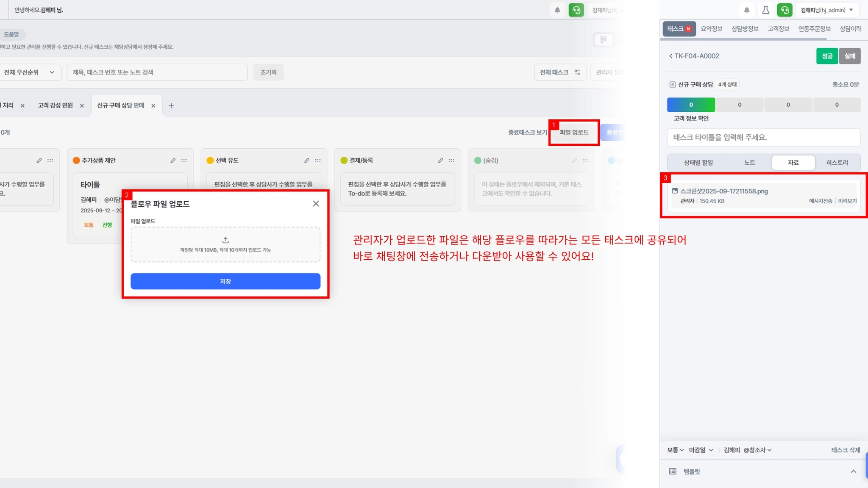Image resolution: width=868 pixels, height=488 pixels.
Task: Click the first gradient progress segment
Action: tap(691, 105)
